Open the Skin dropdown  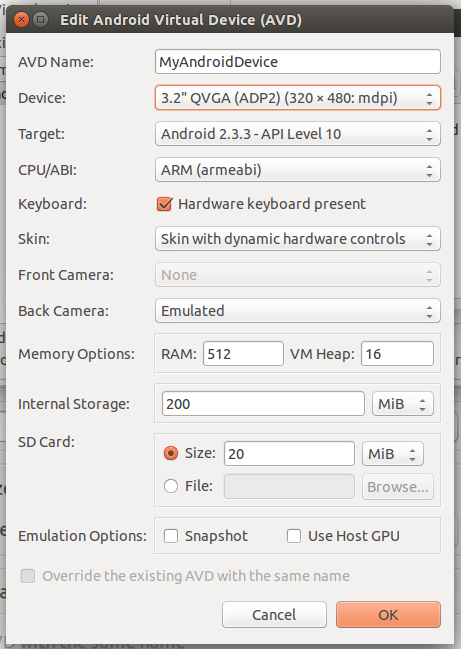coord(298,239)
